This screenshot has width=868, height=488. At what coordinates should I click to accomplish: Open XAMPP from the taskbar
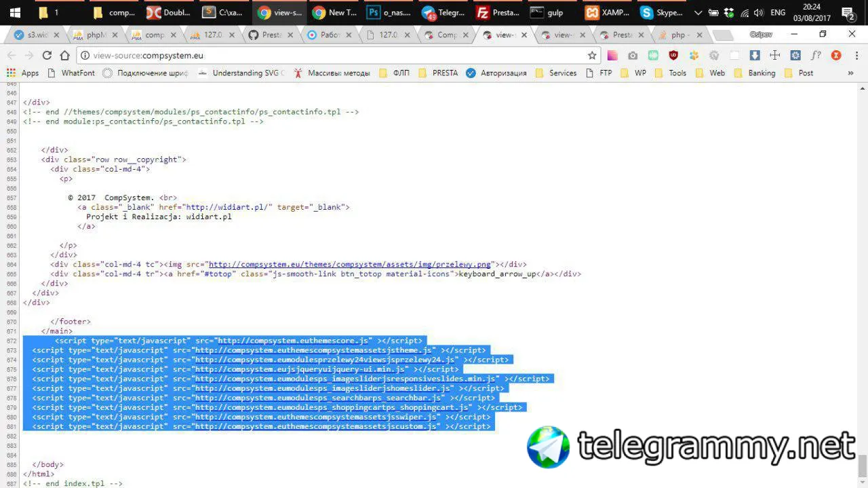point(607,12)
